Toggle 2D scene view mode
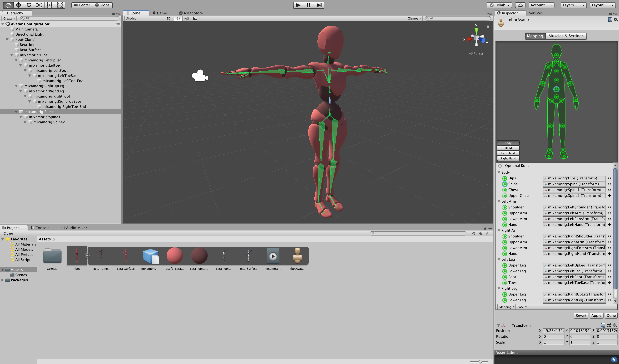The width and height of the screenshot is (619, 364). [168, 18]
